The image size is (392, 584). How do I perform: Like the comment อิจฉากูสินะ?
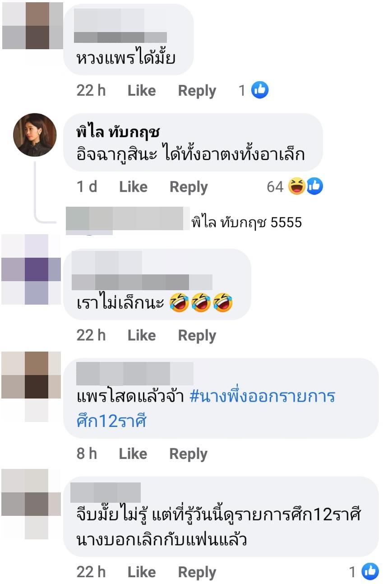pyautogui.click(x=133, y=187)
